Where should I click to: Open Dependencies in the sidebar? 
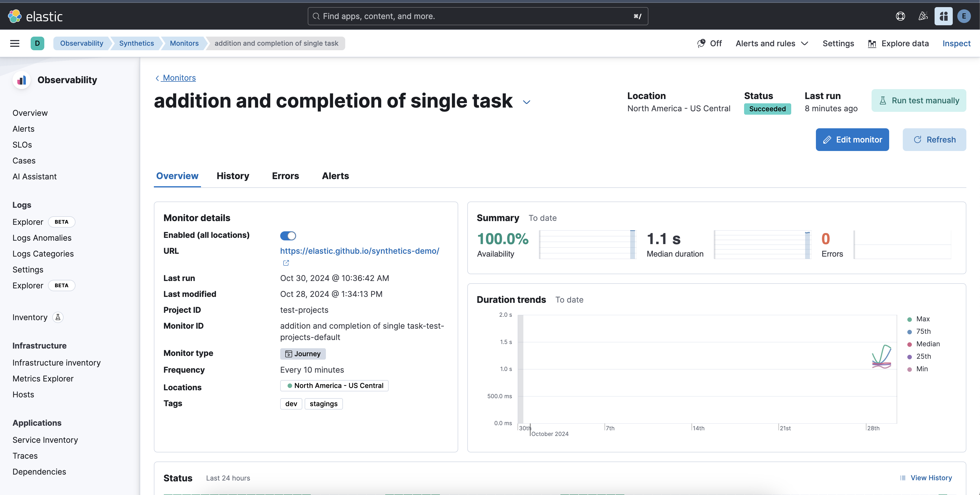39,472
